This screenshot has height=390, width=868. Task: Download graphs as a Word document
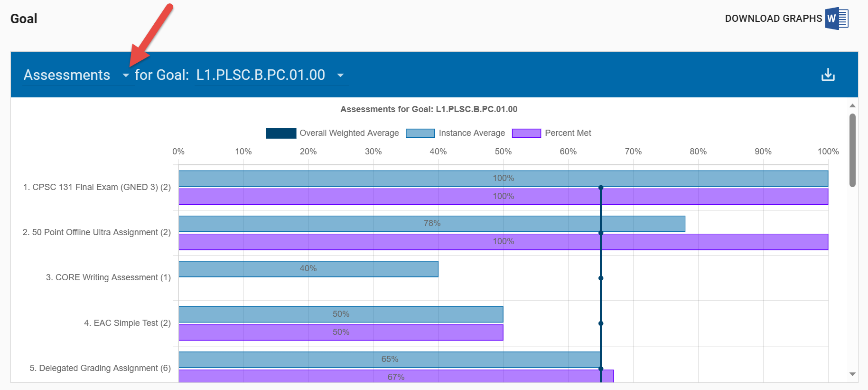(x=786, y=19)
